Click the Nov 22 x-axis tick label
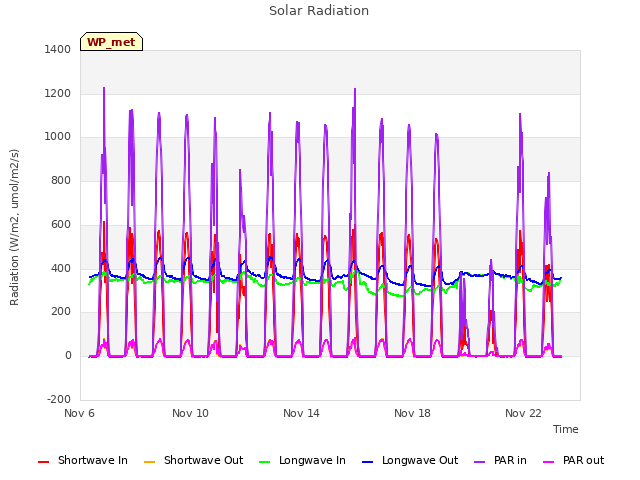The image size is (640, 480). (523, 413)
